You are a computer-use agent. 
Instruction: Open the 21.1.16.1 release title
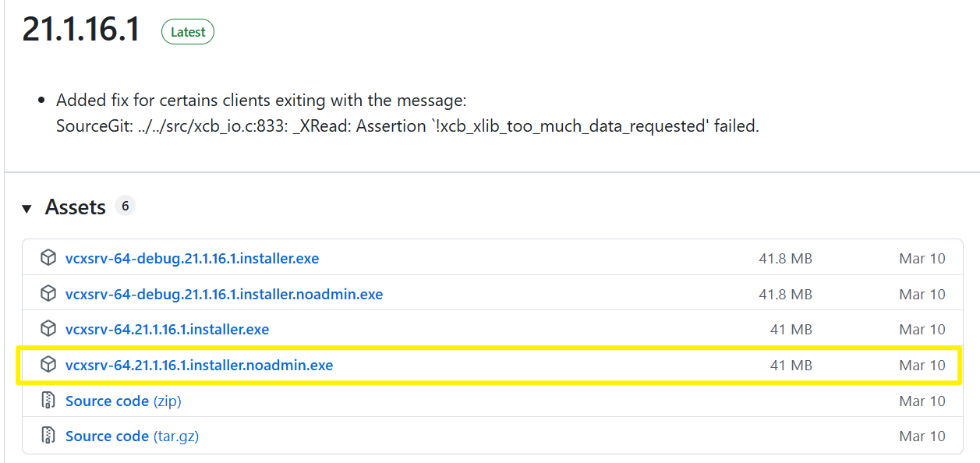[x=81, y=30]
